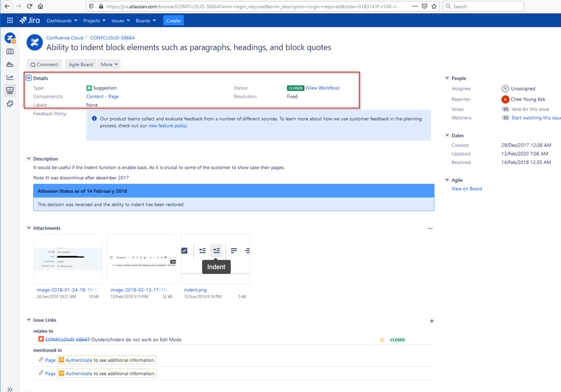This screenshot has height=392, width=561.
Task: Open the image-2018-01-24 attachment thumbnail
Action: (68, 259)
